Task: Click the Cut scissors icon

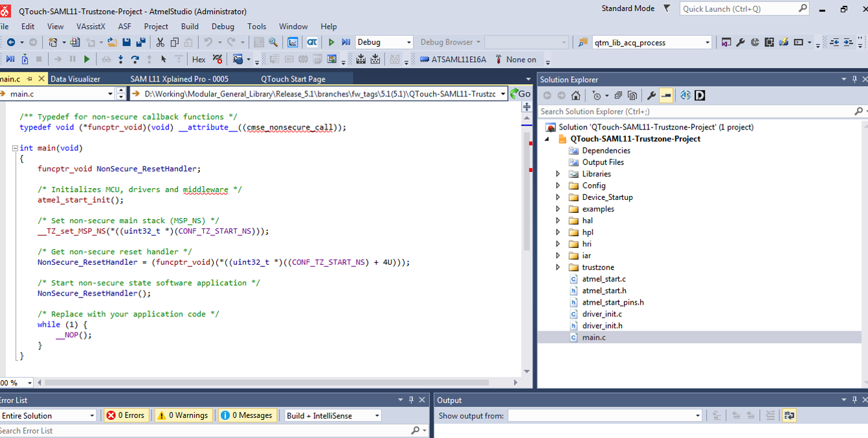Action: pyautogui.click(x=160, y=42)
